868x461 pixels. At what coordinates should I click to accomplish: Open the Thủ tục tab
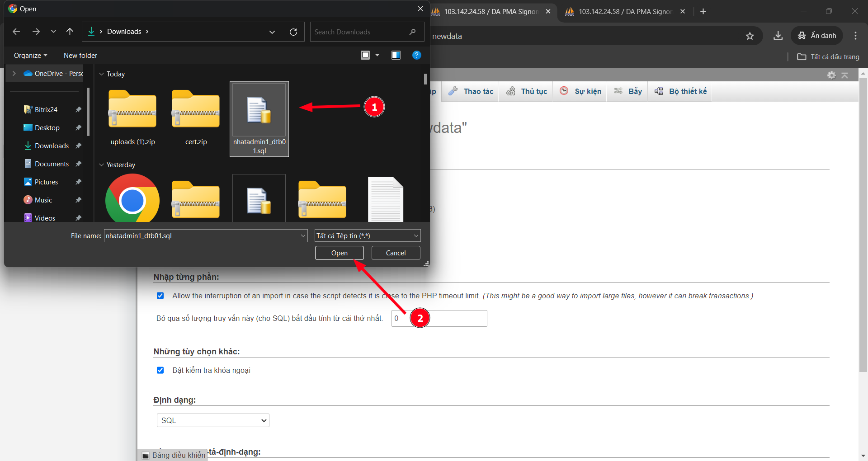(526, 91)
